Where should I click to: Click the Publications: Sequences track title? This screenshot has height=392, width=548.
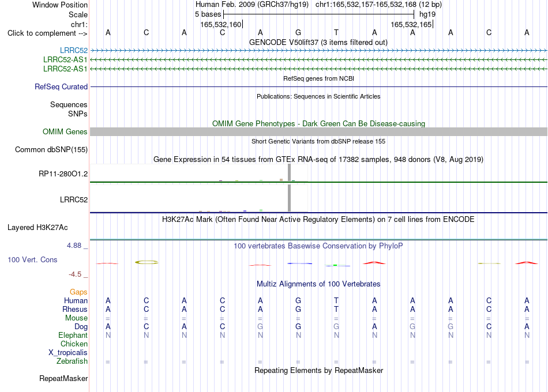[318, 96]
